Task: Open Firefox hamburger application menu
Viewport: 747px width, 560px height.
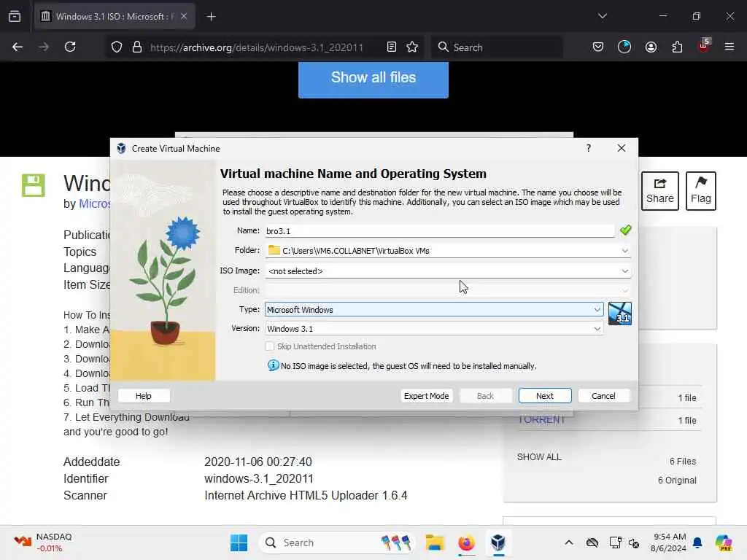Action: click(x=729, y=47)
